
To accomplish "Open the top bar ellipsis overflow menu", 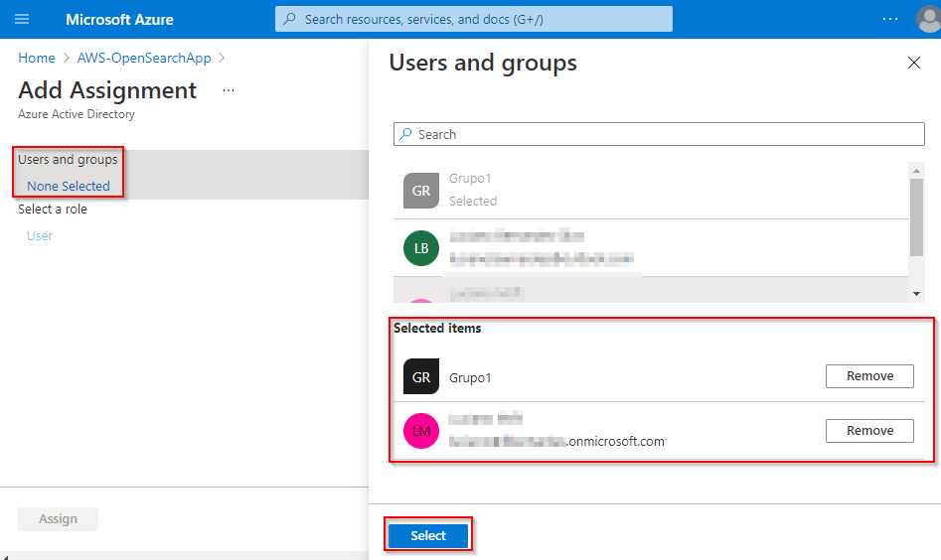I will click(890, 19).
